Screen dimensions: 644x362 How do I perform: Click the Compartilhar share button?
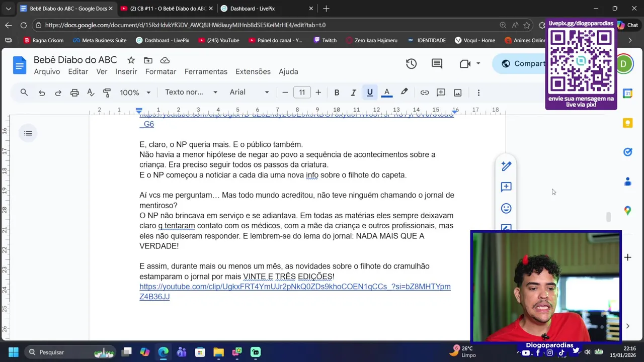[519, 64]
